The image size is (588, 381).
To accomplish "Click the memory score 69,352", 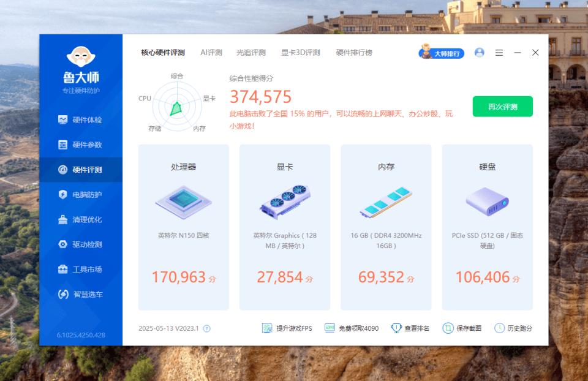I will [381, 277].
